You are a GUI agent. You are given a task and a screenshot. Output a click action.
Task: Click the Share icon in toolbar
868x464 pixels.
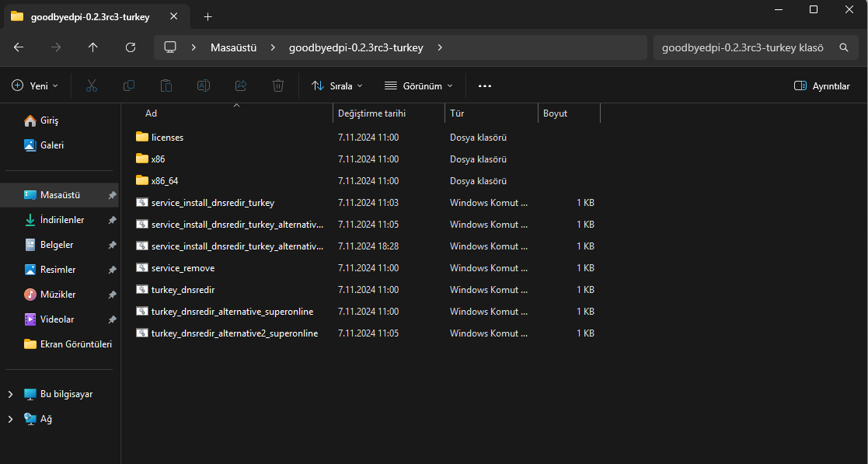point(241,85)
